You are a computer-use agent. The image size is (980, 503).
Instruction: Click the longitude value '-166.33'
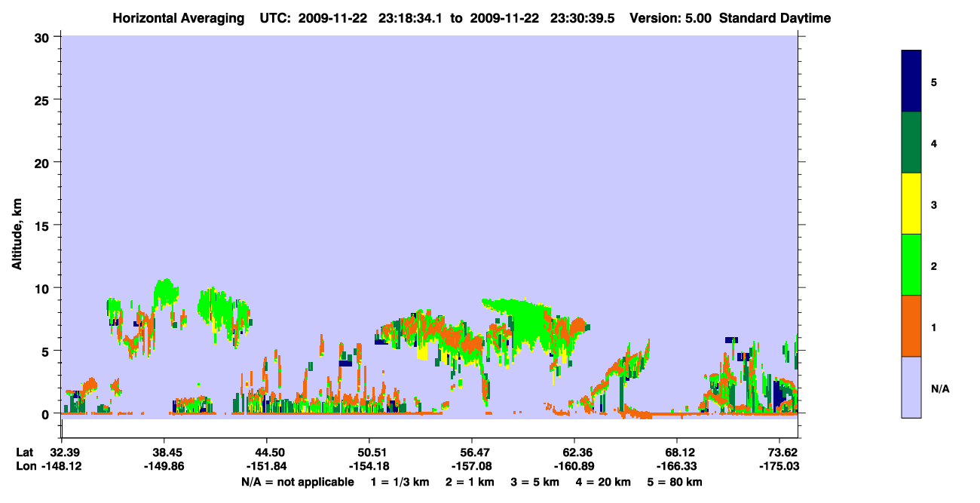point(678,466)
